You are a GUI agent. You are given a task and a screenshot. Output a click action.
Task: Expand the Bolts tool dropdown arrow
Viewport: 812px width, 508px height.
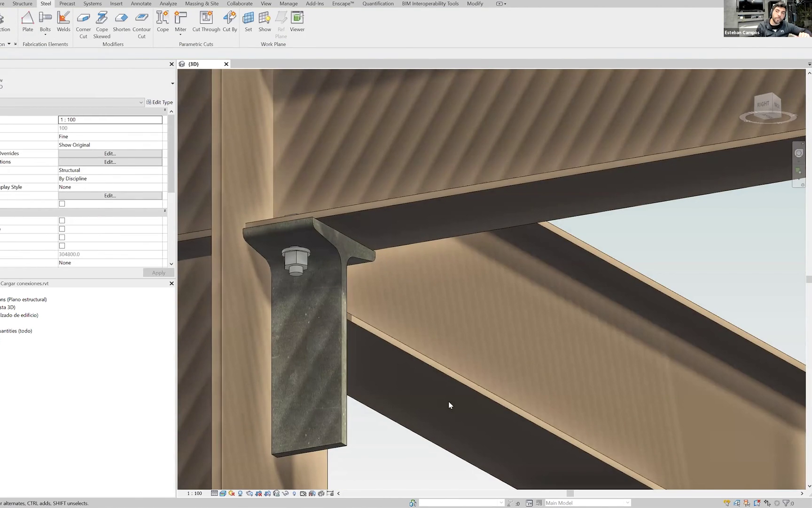(x=45, y=35)
